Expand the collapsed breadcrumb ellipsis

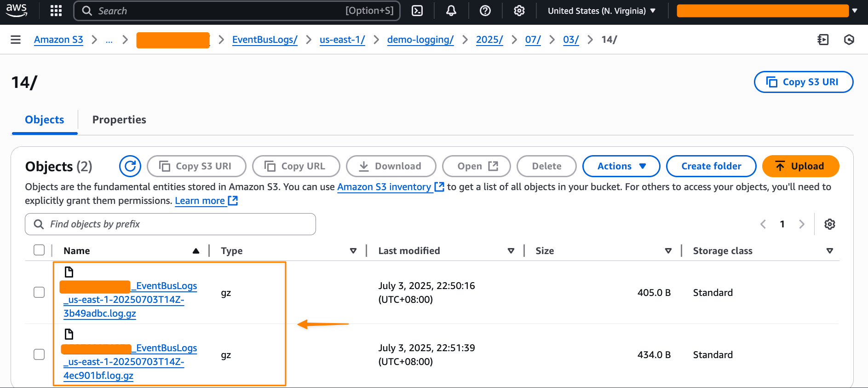point(109,40)
